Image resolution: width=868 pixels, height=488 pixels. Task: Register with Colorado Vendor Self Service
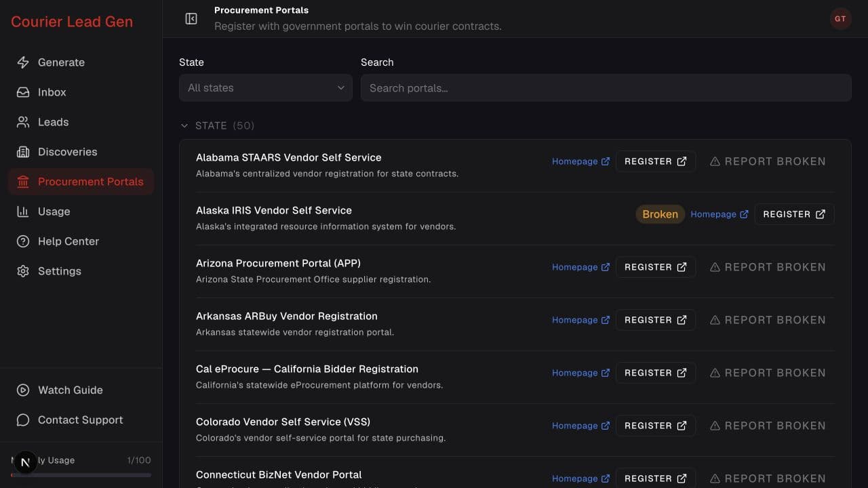pos(656,426)
